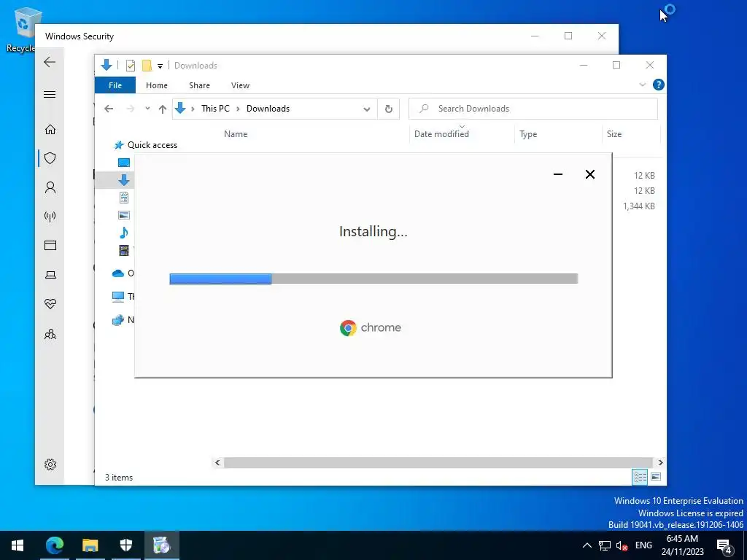Click horizontal scrollbar in Explorer

438,462
